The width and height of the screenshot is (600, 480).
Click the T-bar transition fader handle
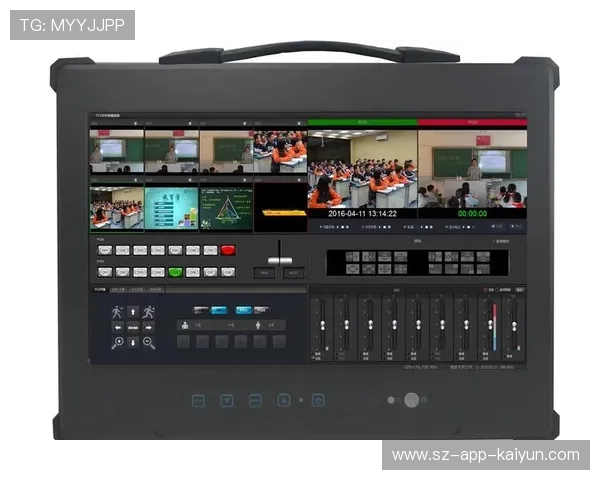278,261
